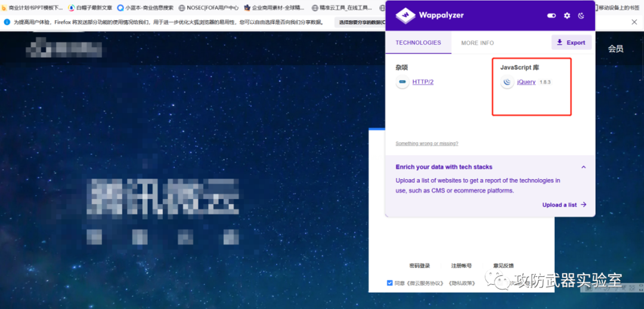The width and height of the screenshot is (644, 309).
Task: Open the 移动设备上的书签 folder
Action: point(617,7)
